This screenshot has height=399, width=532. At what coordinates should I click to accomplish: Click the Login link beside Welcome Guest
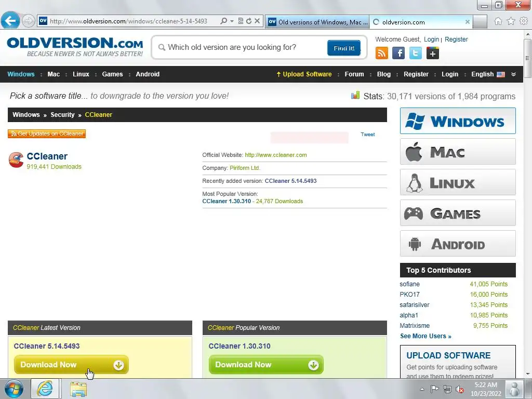[431, 39]
